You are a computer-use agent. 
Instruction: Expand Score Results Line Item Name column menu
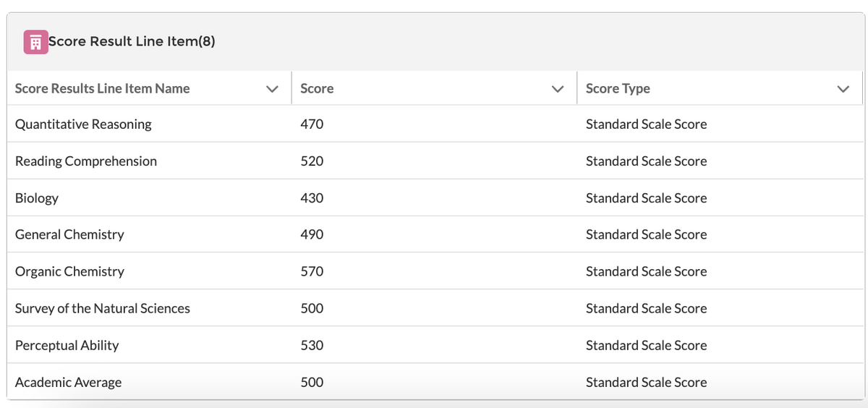(272, 89)
